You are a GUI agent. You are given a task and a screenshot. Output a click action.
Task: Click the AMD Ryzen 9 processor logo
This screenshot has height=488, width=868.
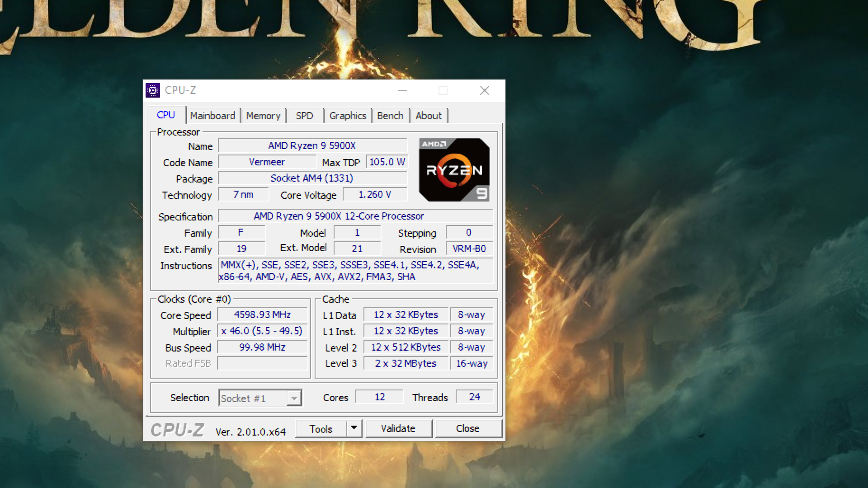coord(454,170)
